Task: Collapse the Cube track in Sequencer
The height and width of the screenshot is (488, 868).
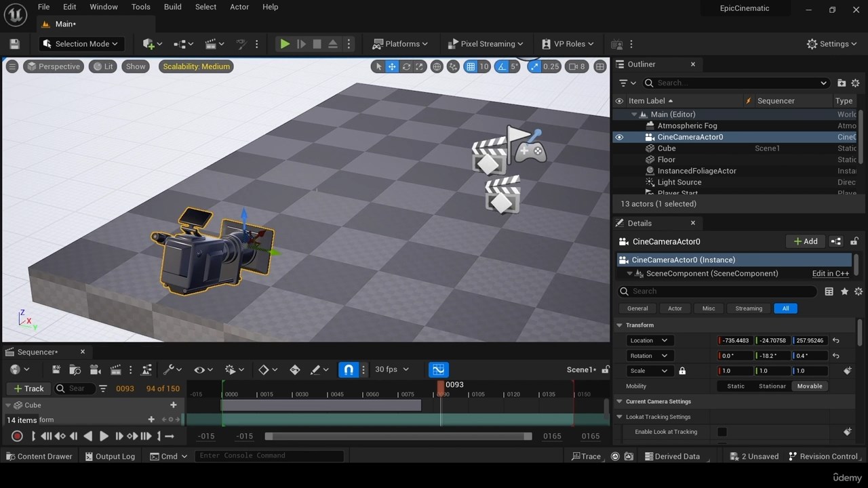Action: tap(9, 405)
